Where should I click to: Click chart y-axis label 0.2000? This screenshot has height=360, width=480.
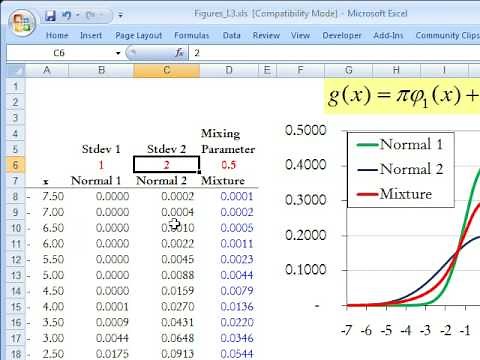click(305, 235)
